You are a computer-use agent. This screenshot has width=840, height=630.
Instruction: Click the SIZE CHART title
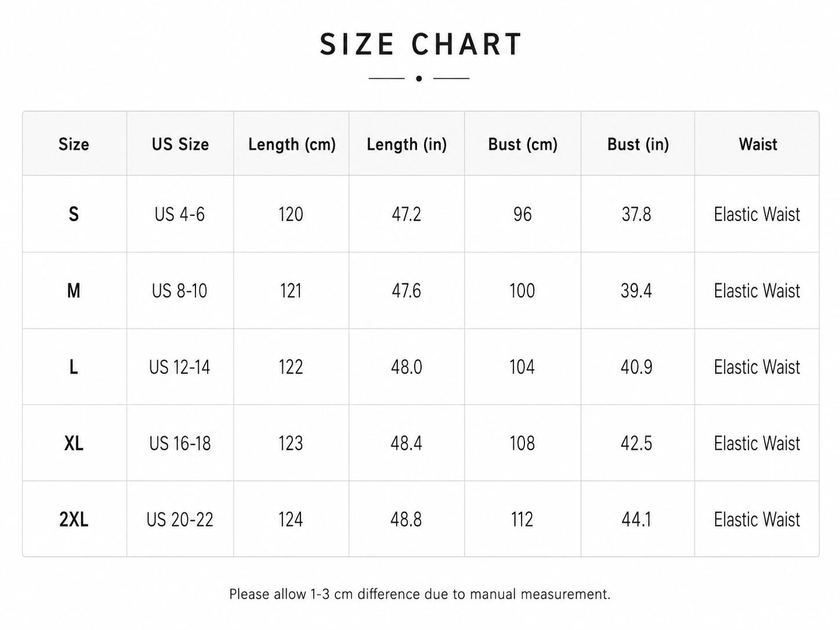point(421,45)
